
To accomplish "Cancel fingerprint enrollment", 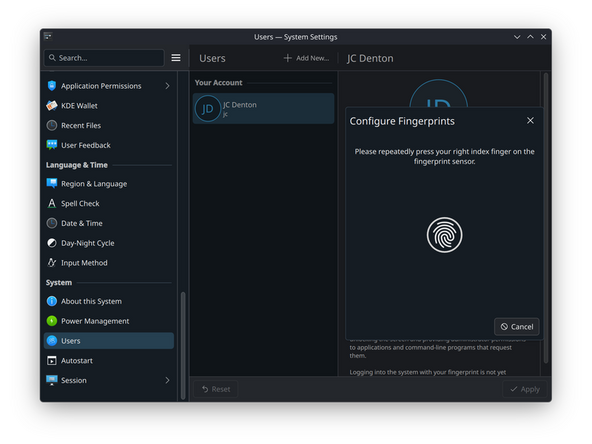I will click(x=516, y=327).
